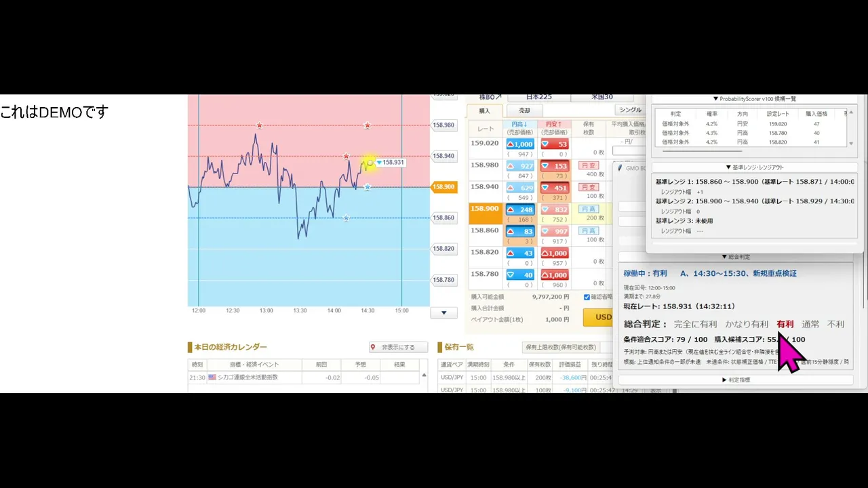Buy 円高 at 158.980 priced 927
The height and width of the screenshot is (488, 868).
[x=520, y=166]
